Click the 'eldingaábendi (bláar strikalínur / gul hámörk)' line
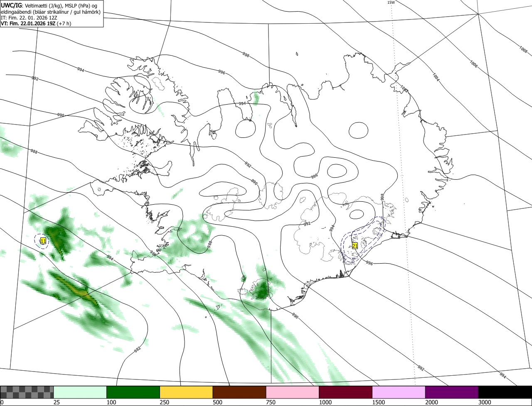Screen dimensions: 532x406 (x=51, y=12)
